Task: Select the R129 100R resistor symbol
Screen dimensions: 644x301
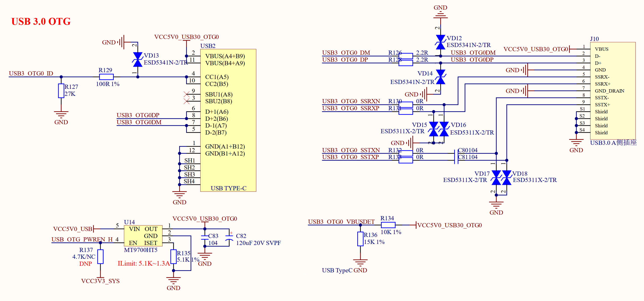Action: (106, 77)
